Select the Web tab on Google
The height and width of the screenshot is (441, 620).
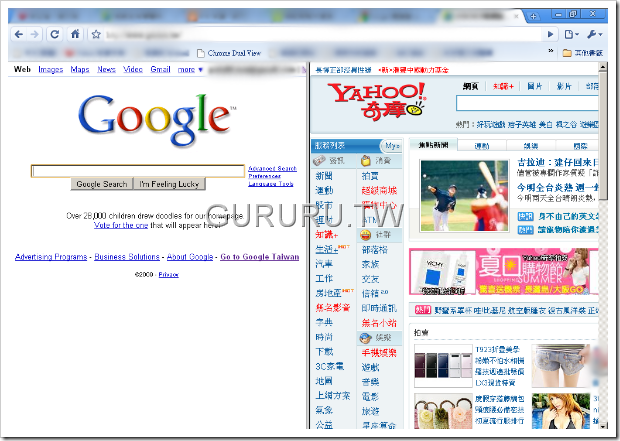tap(22, 69)
